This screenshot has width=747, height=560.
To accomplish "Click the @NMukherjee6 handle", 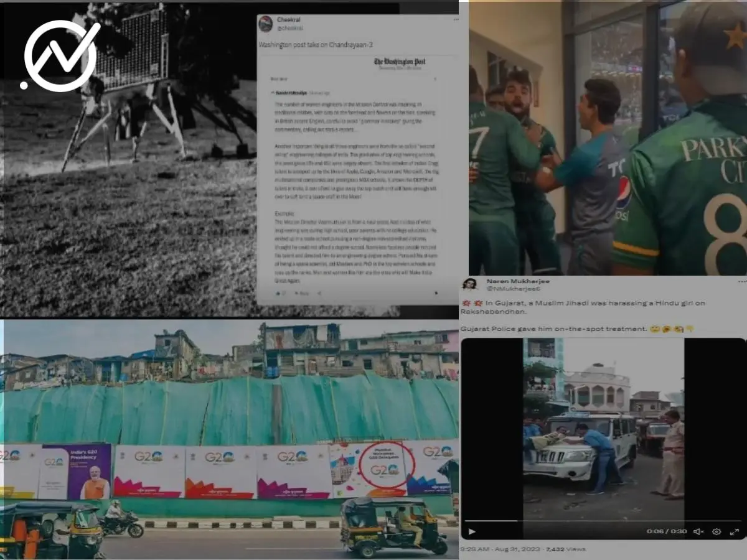I will [x=514, y=288].
